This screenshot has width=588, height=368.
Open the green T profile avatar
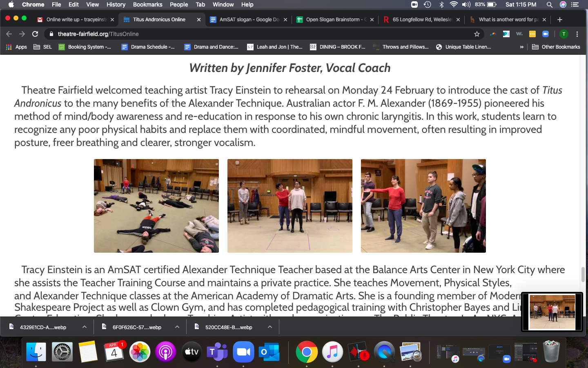coord(563,34)
